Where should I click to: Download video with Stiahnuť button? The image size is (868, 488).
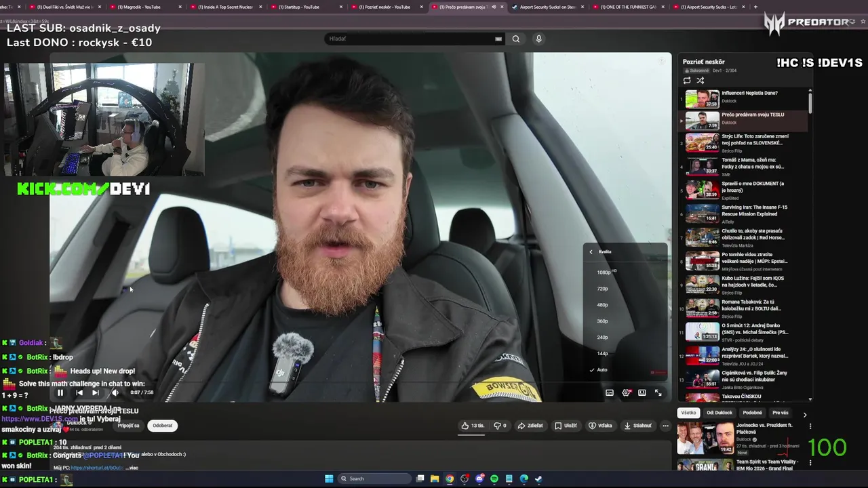tap(637, 426)
